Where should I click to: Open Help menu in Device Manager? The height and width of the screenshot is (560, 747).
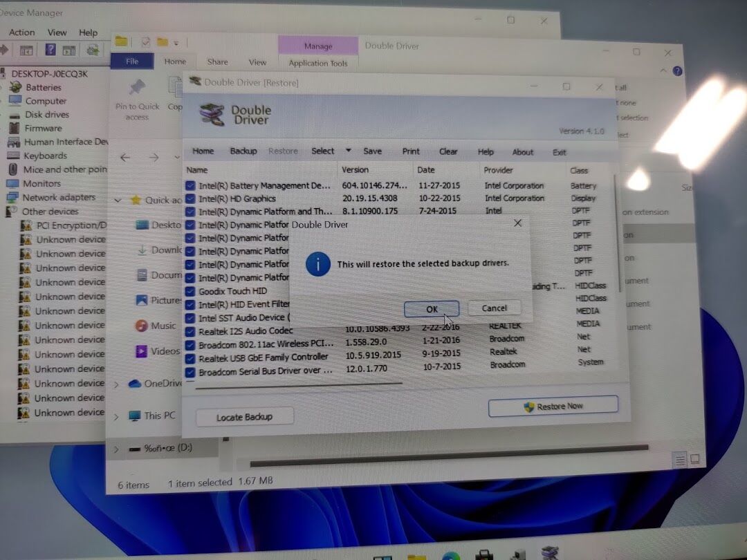tap(88, 33)
